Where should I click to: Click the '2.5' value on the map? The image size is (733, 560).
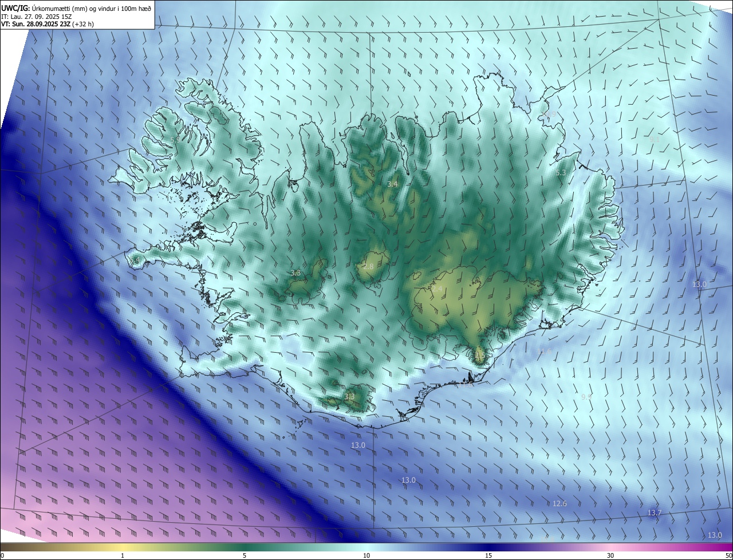coord(480,355)
